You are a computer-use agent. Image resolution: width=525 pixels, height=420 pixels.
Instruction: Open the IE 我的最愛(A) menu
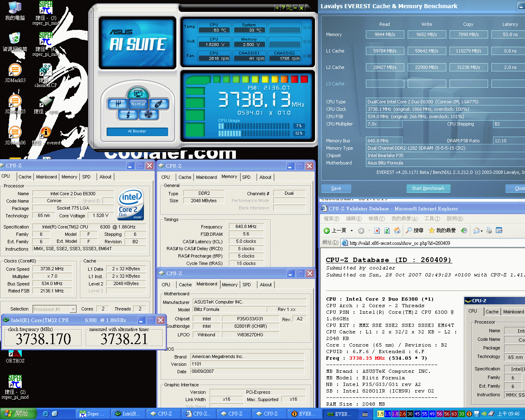pyautogui.click(x=404, y=219)
